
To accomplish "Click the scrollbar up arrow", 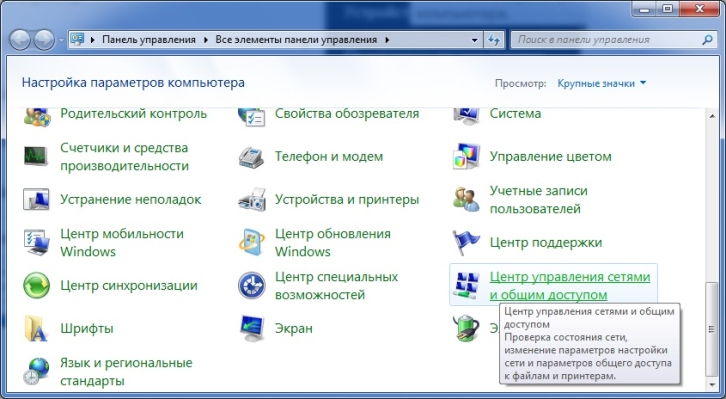I will click(x=712, y=116).
